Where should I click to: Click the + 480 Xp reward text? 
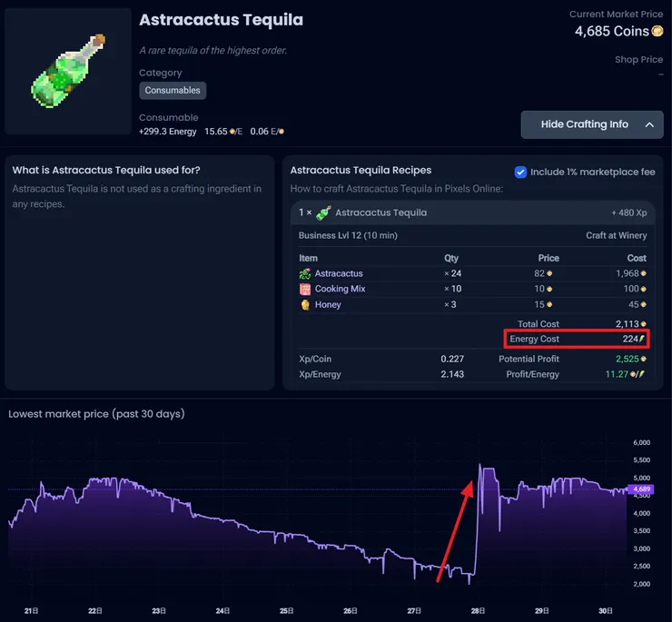pyautogui.click(x=628, y=212)
